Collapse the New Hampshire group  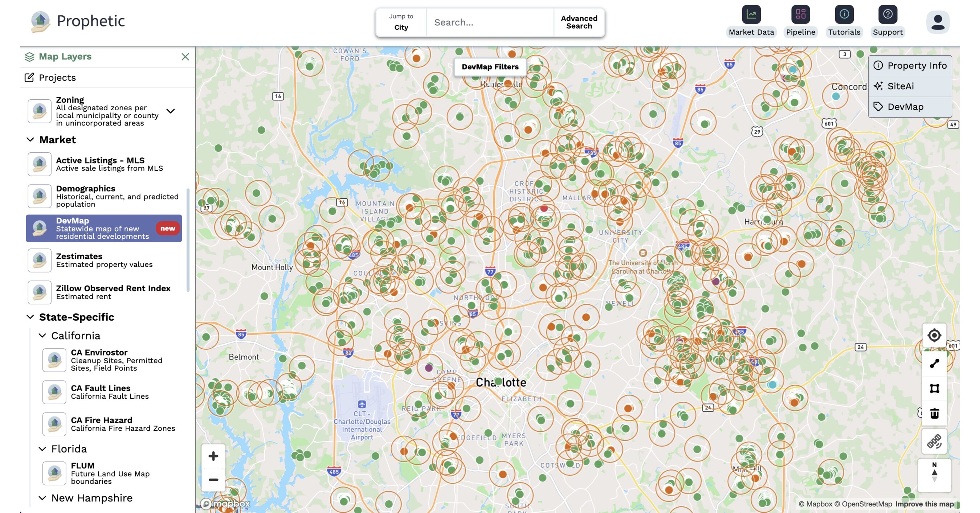click(x=42, y=498)
